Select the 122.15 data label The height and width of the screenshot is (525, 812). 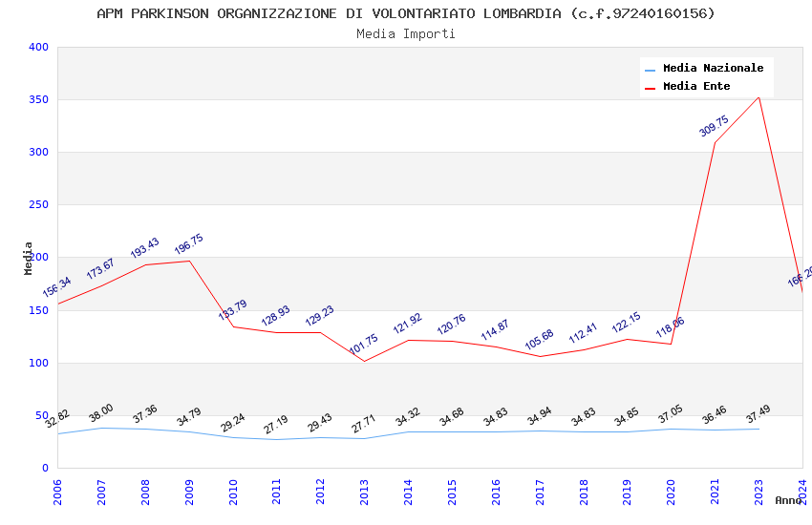pyautogui.click(x=627, y=323)
